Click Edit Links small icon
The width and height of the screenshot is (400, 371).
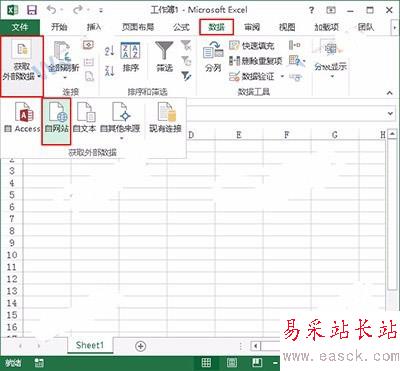tap(89, 77)
